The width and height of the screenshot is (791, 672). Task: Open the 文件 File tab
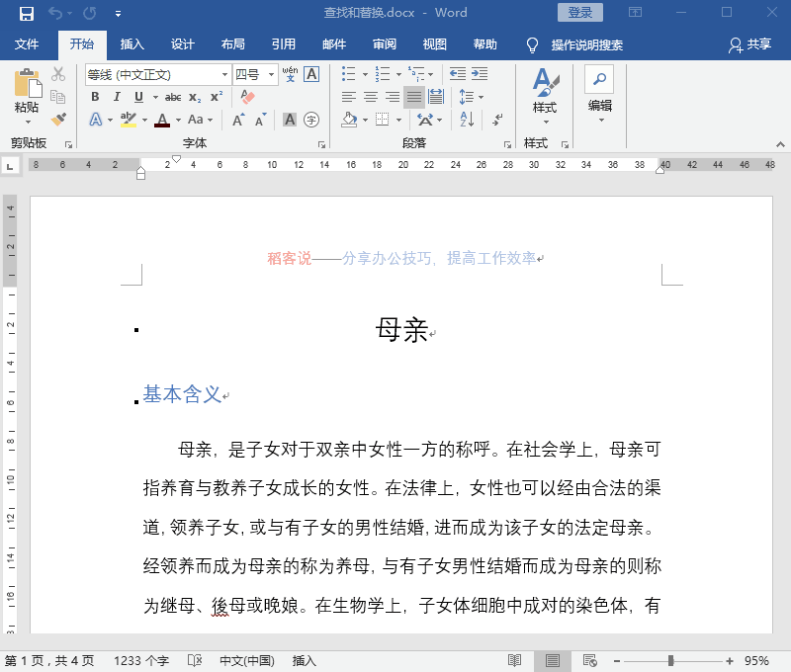pos(27,44)
